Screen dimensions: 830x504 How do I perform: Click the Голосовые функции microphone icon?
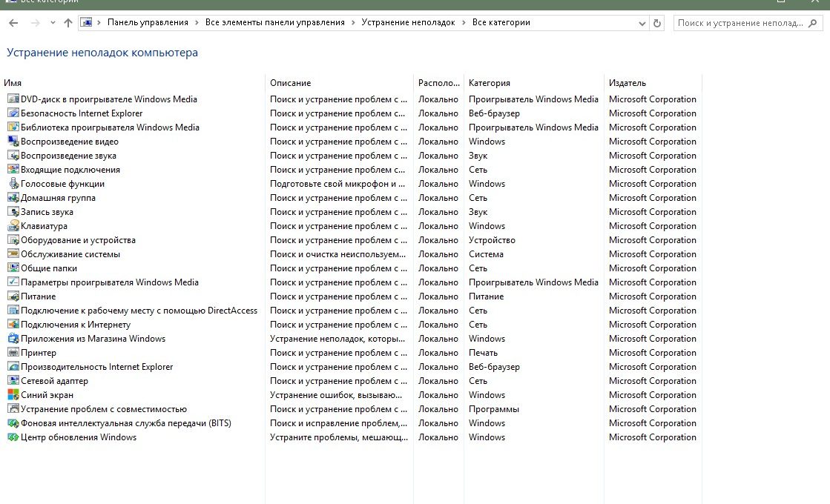pyautogui.click(x=13, y=184)
